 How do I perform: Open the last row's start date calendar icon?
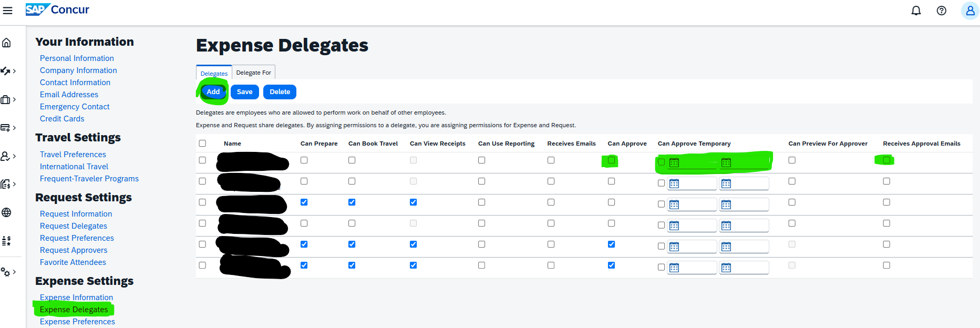674,268
